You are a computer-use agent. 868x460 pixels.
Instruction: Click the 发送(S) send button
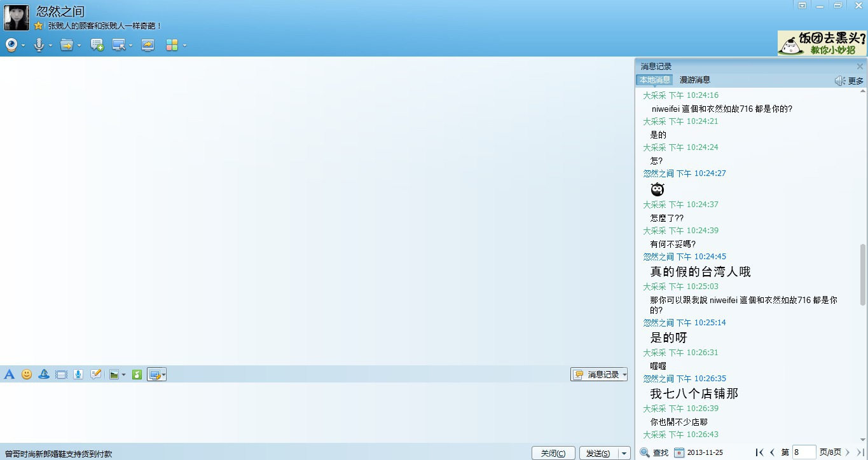pyautogui.click(x=598, y=454)
